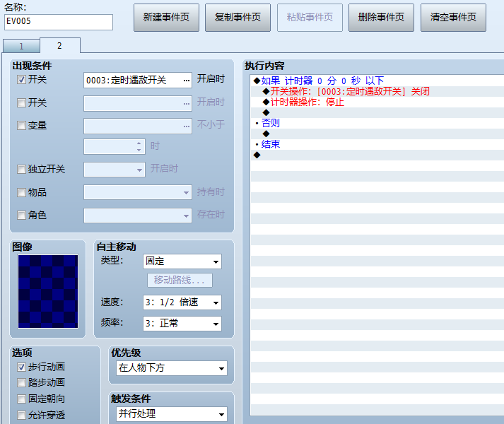Image resolution: width=504 pixels, height=424 pixels.
Task: Open the 频率 dropdown showing 正常
Action: pyautogui.click(x=182, y=324)
